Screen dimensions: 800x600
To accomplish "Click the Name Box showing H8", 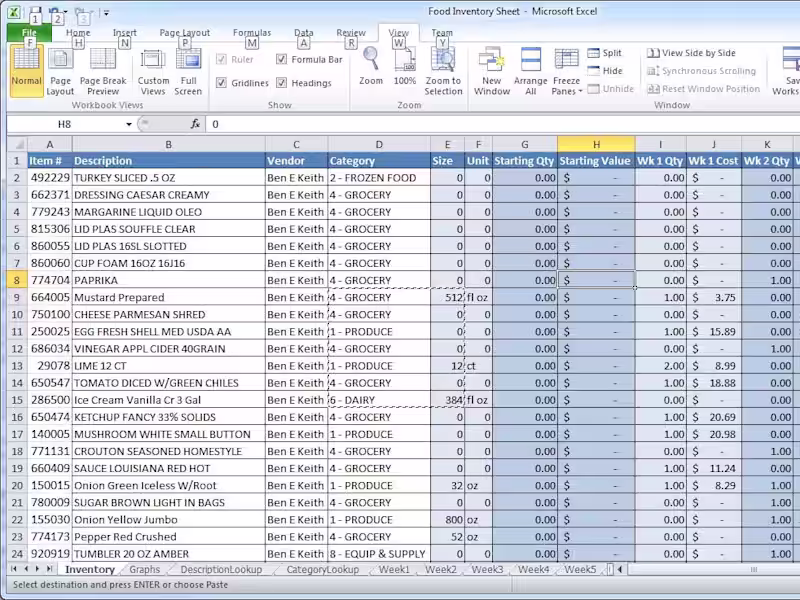I will (x=64, y=124).
